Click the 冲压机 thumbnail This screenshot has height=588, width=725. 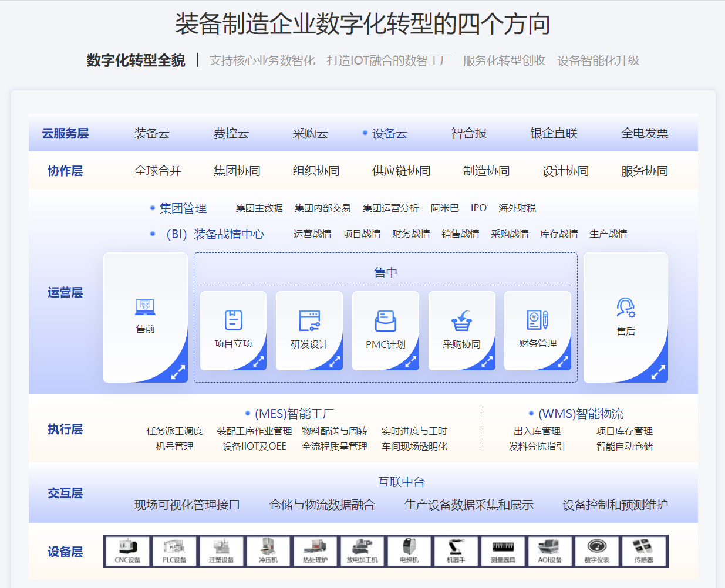(268, 551)
